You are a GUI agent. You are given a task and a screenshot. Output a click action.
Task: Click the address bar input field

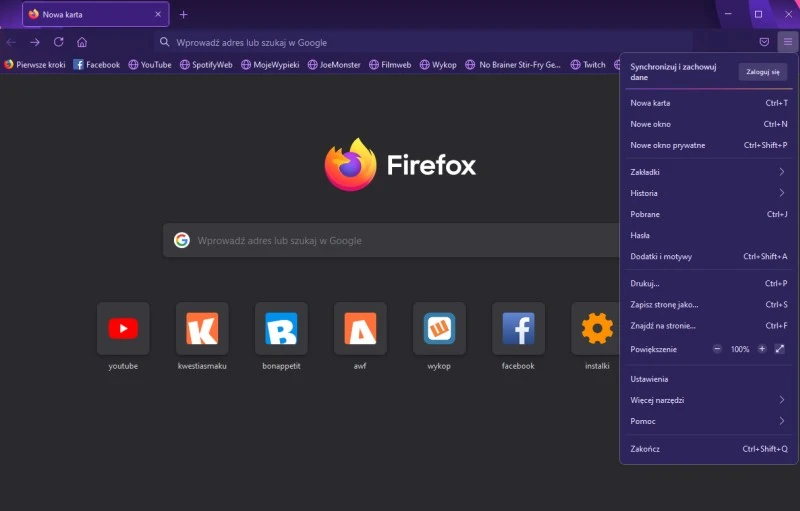click(x=423, y=42)
